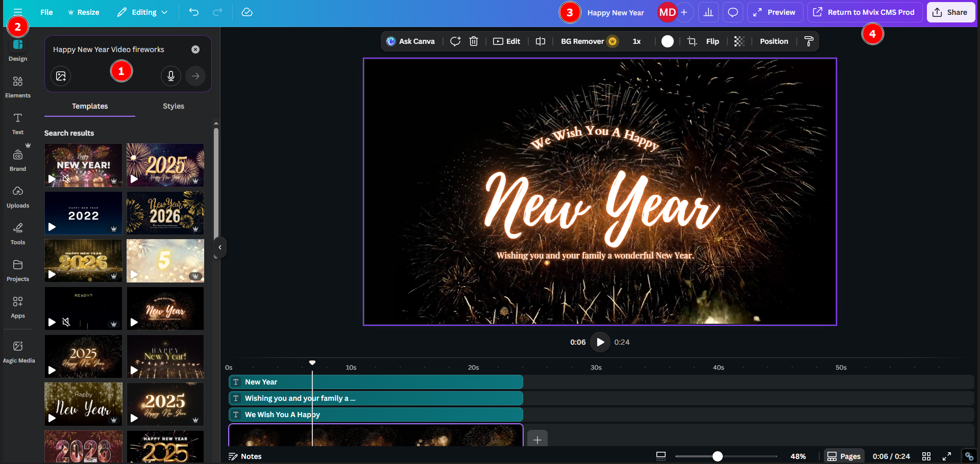Toggle the Pages timeline view

click(844, 456)
